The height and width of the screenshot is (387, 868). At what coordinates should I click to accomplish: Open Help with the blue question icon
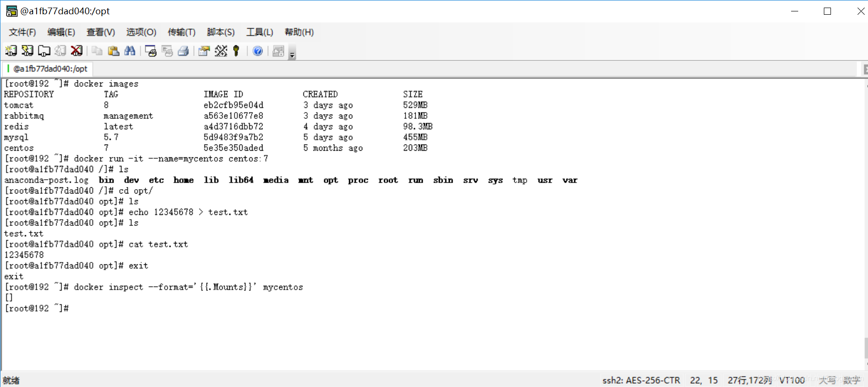[x=257, y=51]
